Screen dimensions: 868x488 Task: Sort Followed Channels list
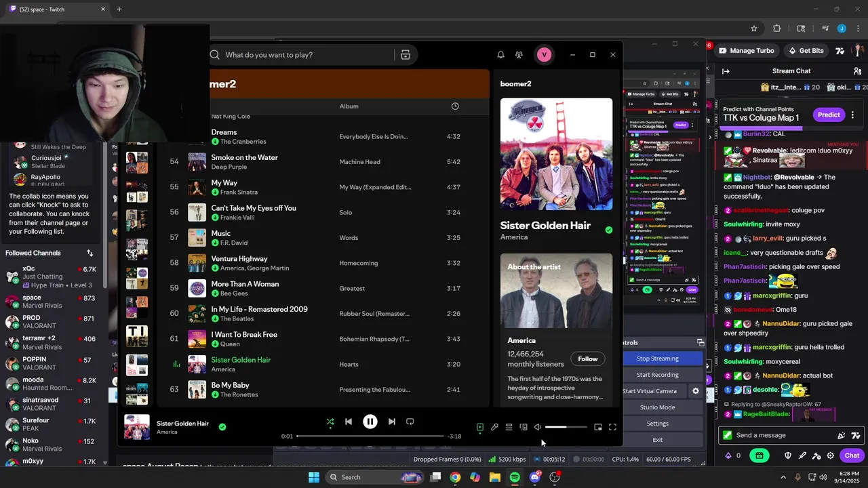coord(90,253)
